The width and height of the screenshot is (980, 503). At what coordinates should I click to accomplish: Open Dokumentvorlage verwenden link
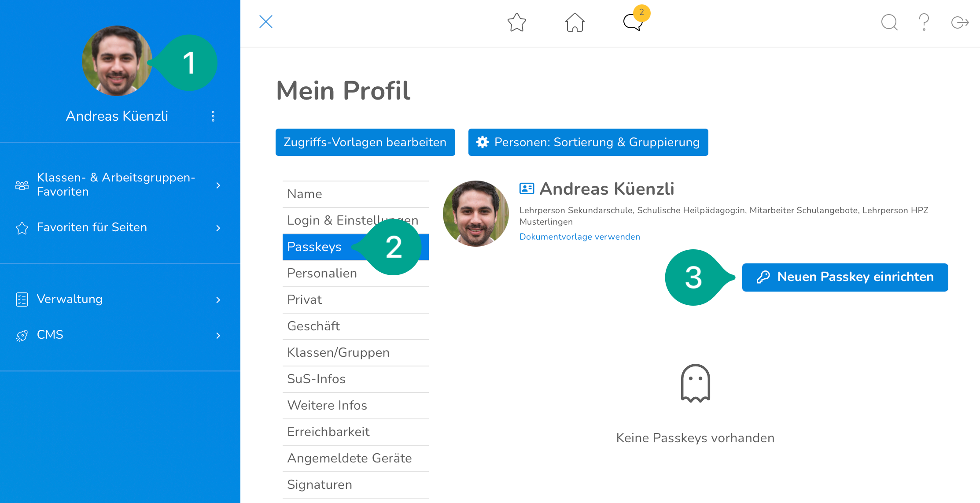click(x=579, y=237)
